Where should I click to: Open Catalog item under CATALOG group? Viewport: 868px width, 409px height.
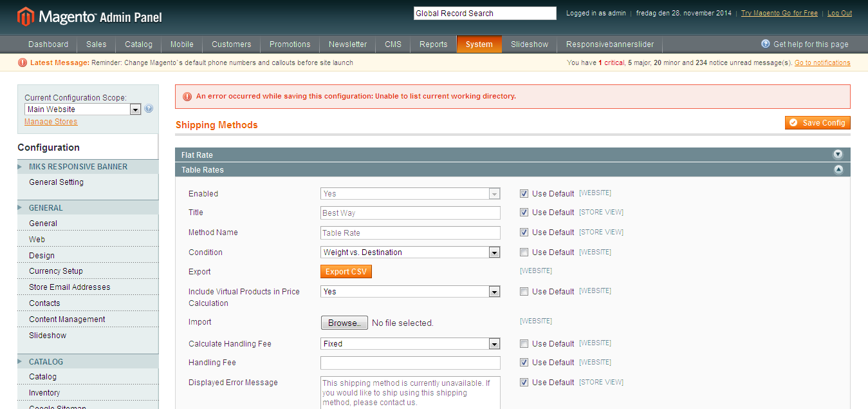point(42,377)
